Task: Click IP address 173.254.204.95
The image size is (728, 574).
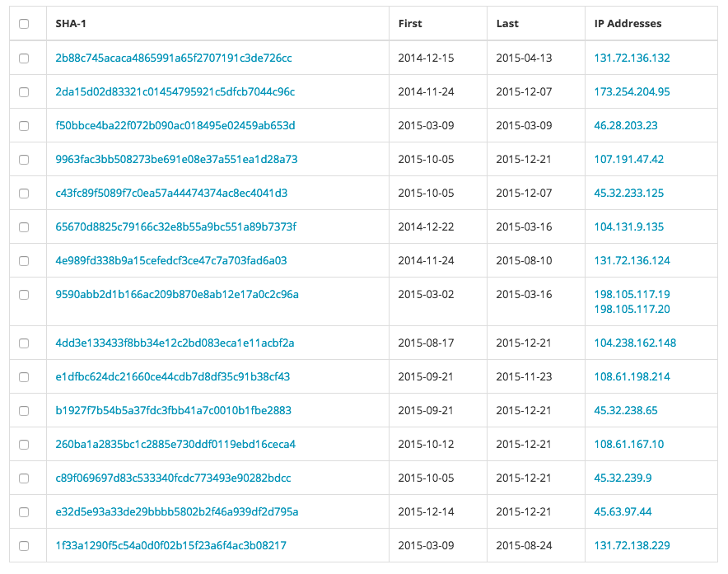Action: coord(632,92)
